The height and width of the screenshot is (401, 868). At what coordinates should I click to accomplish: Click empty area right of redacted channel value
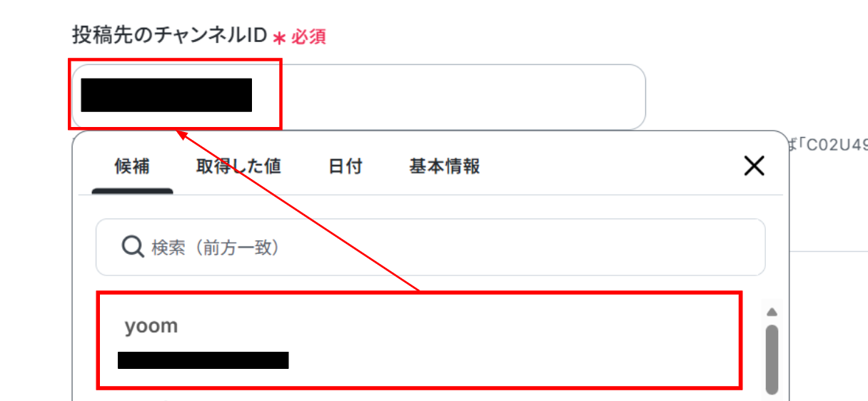pyautogui.click(x=450, y=96)
